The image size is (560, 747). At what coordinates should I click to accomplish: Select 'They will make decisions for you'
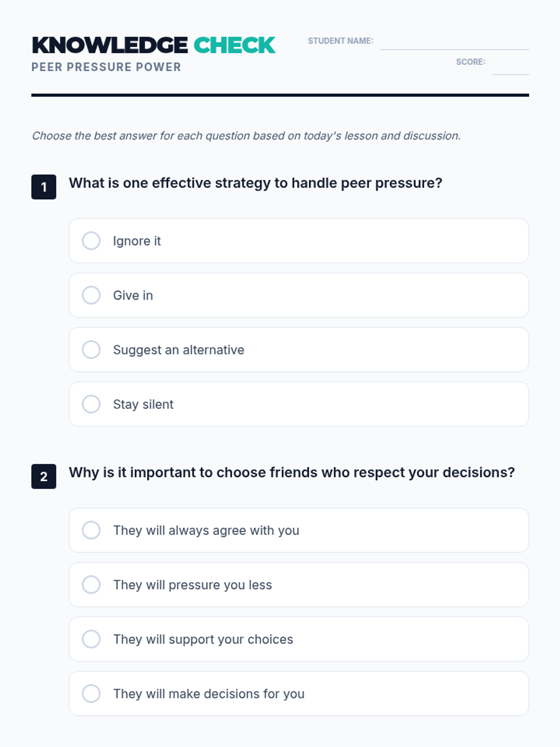[x=91, y=694]
